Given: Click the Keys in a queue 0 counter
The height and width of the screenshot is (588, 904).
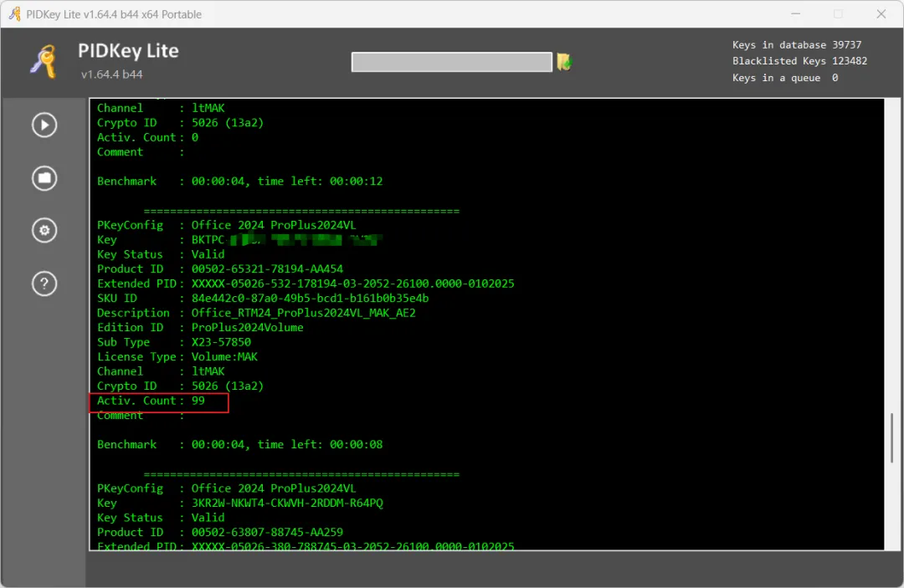Looking at the screenshot, I should pyautogui.click(x=785, y=78).
